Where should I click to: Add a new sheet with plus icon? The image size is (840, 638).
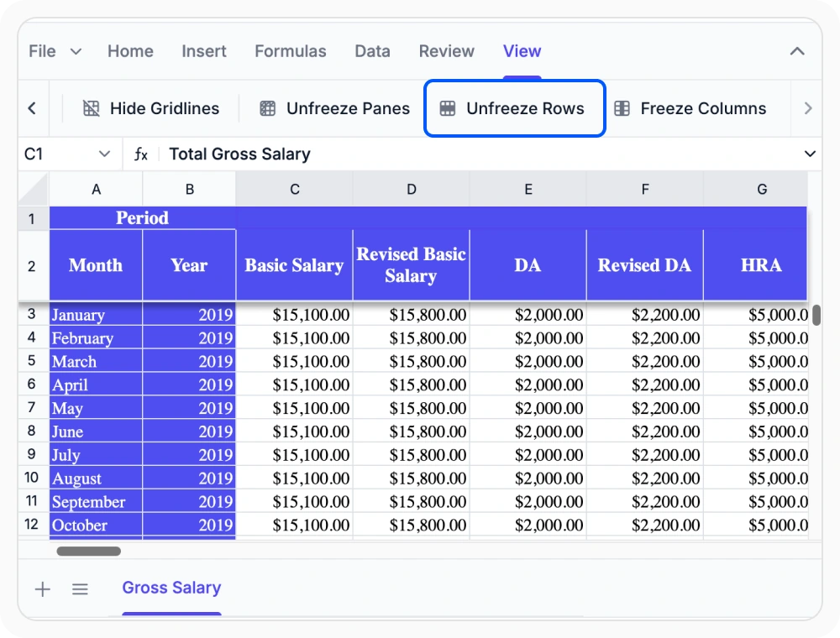42,589
